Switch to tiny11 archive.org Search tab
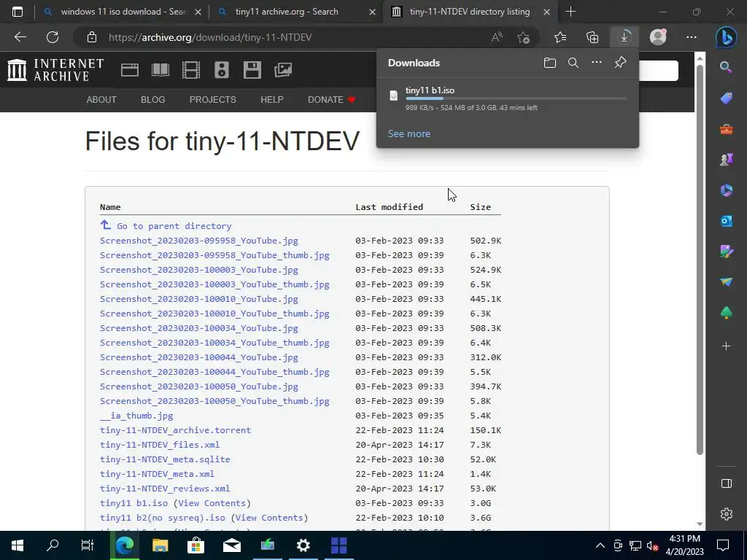 296,12
